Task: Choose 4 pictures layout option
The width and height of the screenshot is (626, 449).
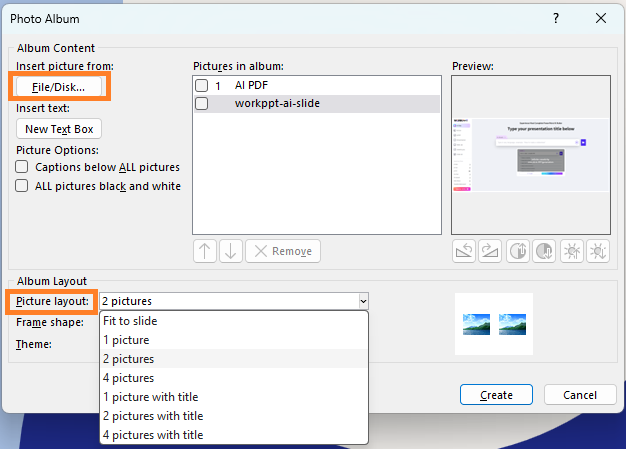Action: point(234,378)
